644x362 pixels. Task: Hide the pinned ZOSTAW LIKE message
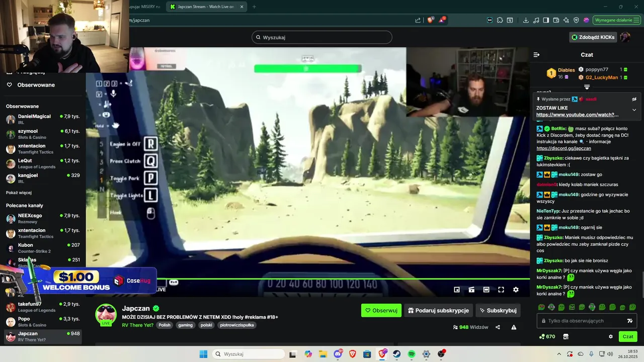634,99
